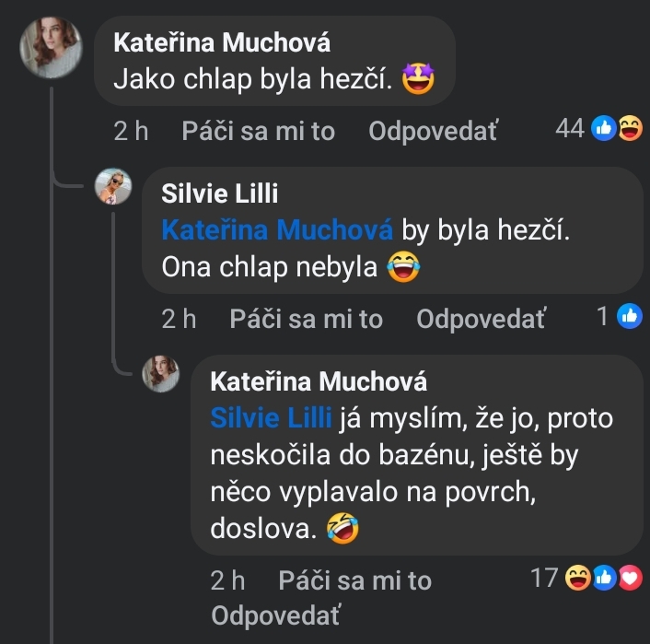Click the reaction icons on the last reply

click(603, 579)
